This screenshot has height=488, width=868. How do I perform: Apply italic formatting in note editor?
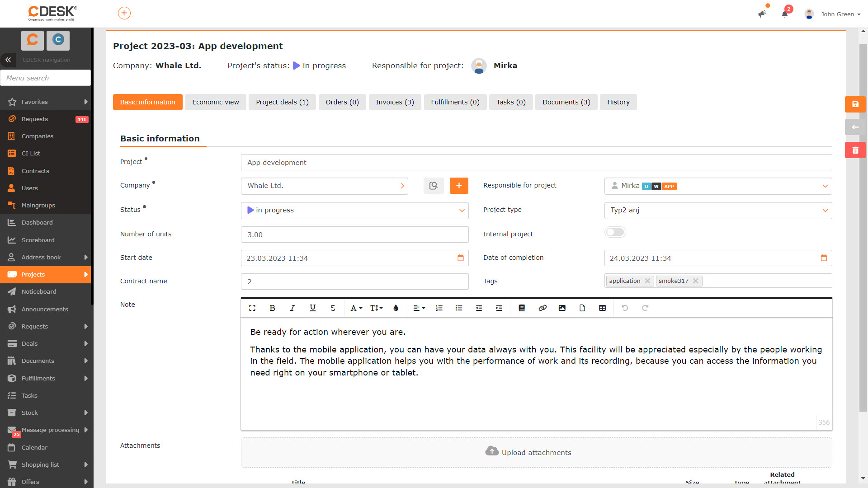(292, 308)
